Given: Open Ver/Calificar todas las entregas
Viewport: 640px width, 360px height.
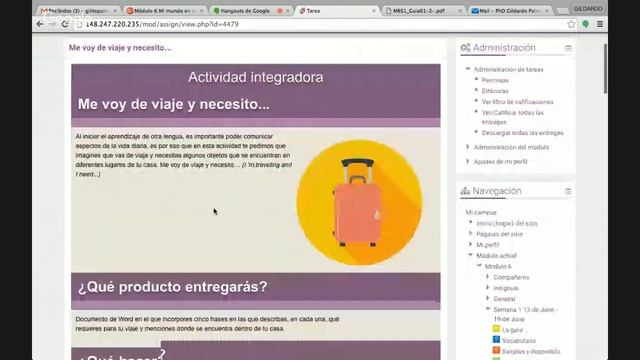Looking at the screenshot, I should tap(513, 117).
